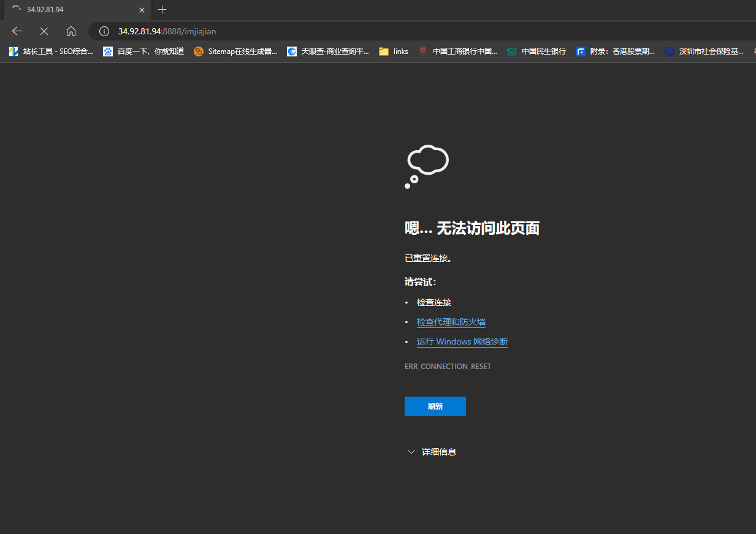Open the Sitemap在线生成器 bookmark
Image resolution: width=756 pixels, height=534 pixels.
[235, 51]
